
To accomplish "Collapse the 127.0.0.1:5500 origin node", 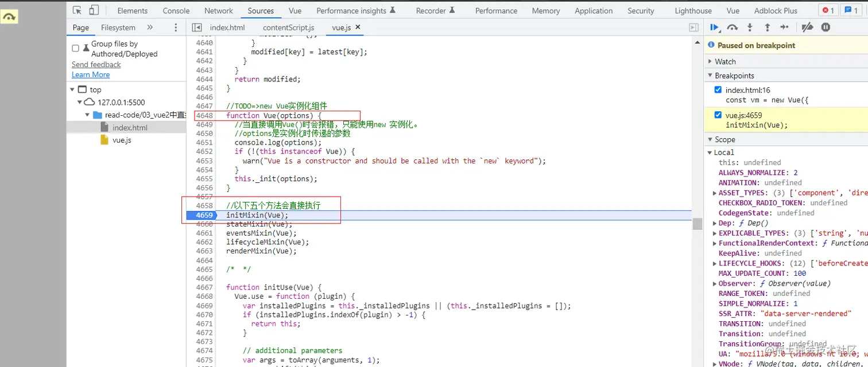I will pos(80,102).
